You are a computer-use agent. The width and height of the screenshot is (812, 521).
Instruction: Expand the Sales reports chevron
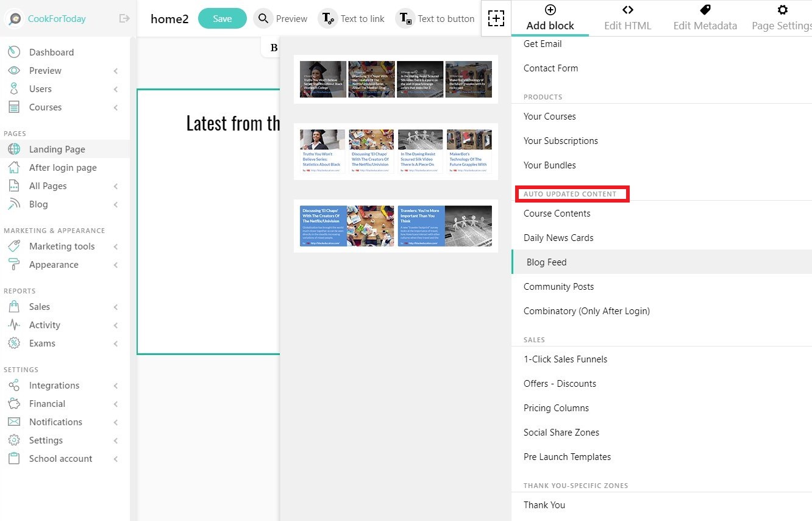pyautogui.click(x=116, y=307)
